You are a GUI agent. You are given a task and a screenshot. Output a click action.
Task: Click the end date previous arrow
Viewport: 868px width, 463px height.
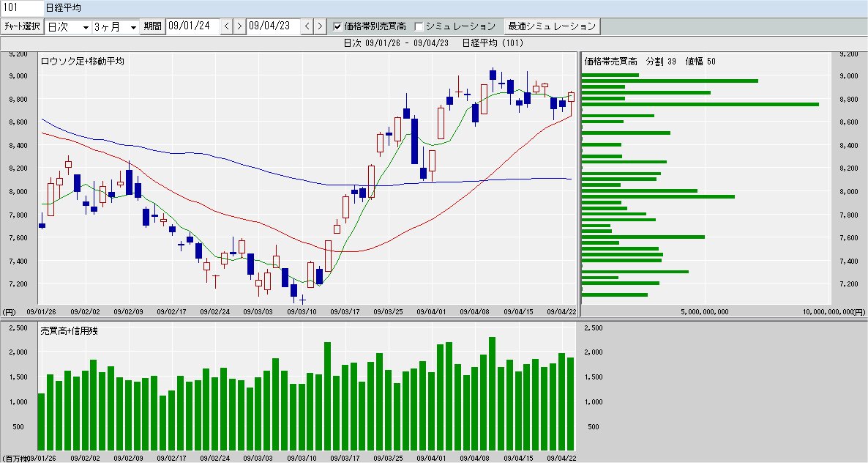(307, 26)
